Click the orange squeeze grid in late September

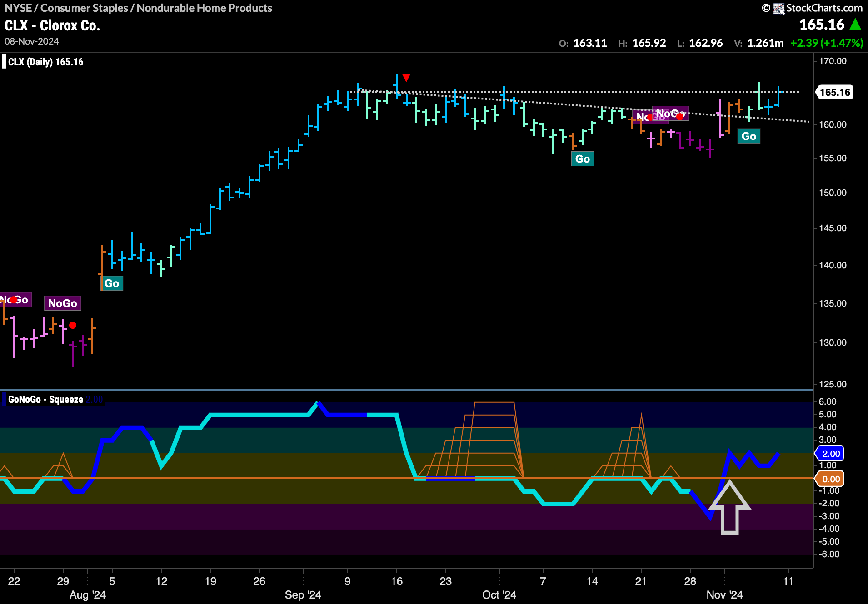click(471, 440)
